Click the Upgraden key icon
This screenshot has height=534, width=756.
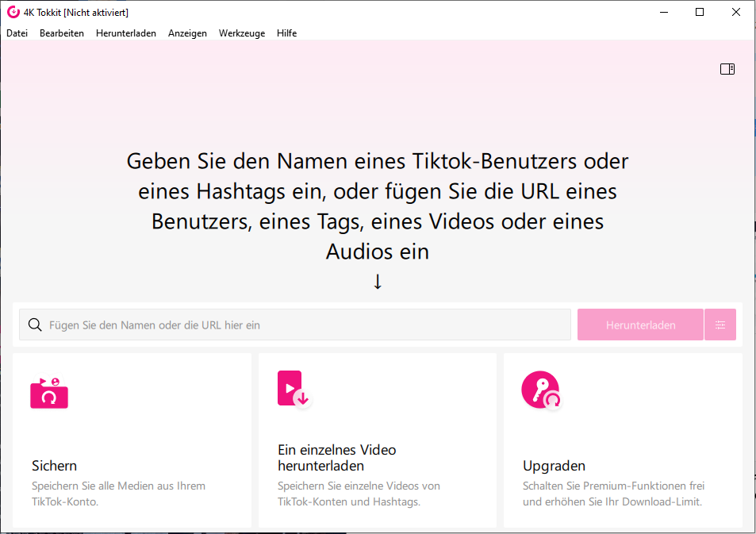pos(542,390)
